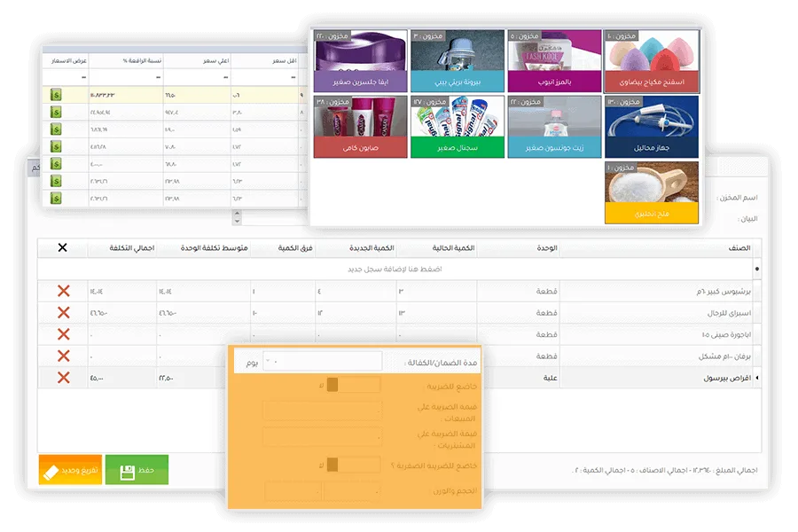
Task: Click the green حفظ save button
Action: pos(137,470)
